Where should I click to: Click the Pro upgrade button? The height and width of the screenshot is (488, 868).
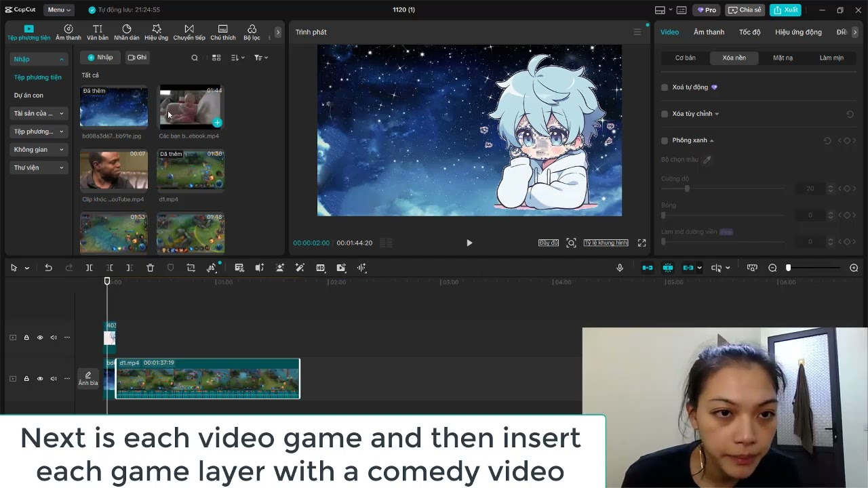706,10
